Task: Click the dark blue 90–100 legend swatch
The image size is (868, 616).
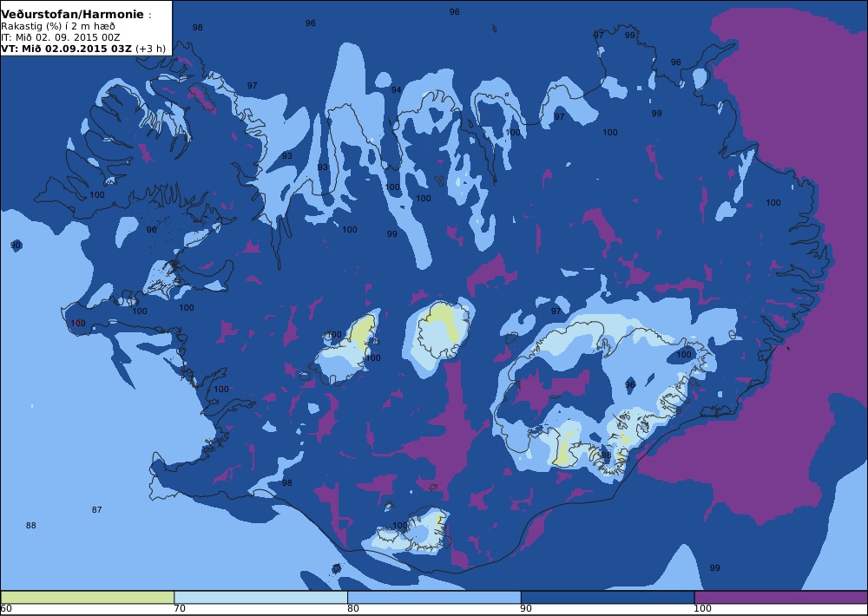Action: (608, 597)
